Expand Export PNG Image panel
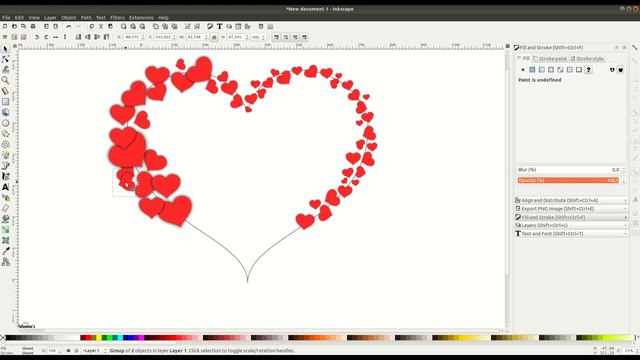Viewport: 640px width, 360px height. point(571,209)
